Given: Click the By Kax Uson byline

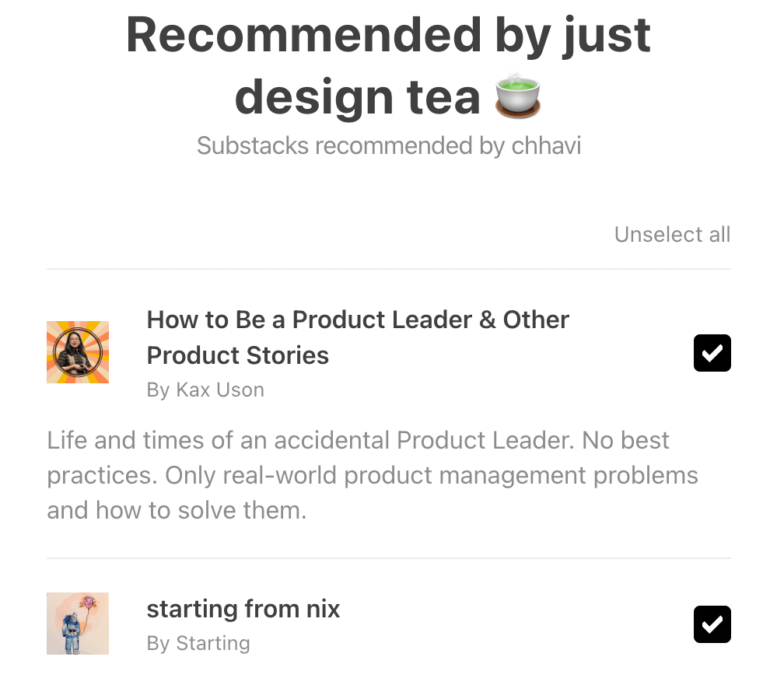Looking at the screenshot, I should click(x=205, y=390).
